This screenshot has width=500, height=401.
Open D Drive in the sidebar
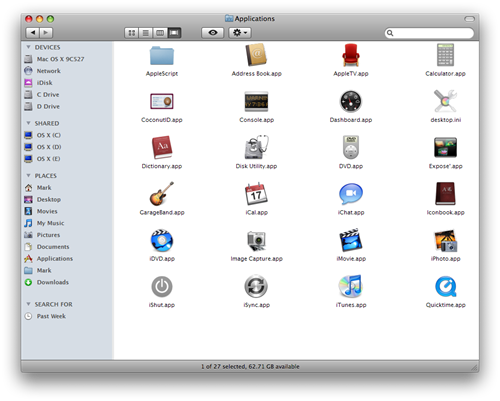click(x=42, y=106)
